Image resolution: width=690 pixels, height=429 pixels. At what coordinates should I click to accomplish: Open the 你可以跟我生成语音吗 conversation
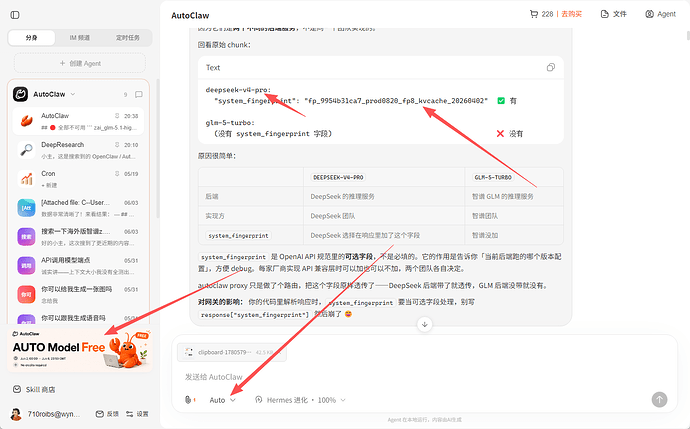pos(73,318)
